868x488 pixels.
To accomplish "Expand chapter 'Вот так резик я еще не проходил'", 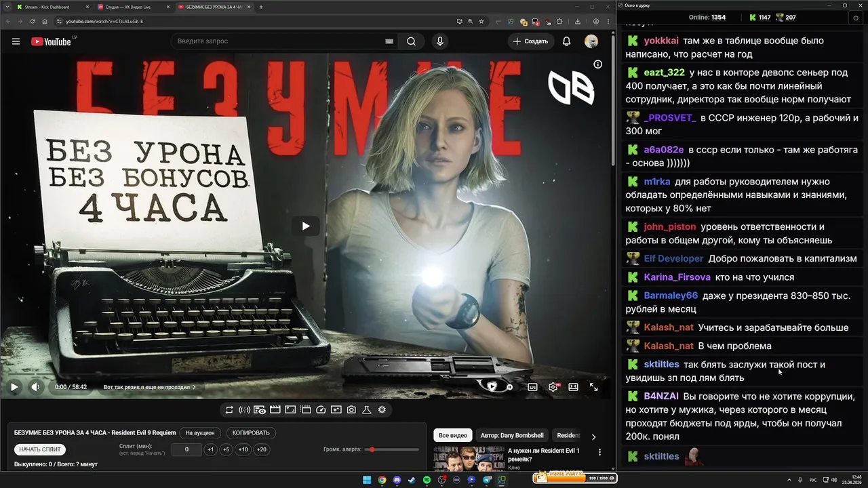I will point(149,387).
